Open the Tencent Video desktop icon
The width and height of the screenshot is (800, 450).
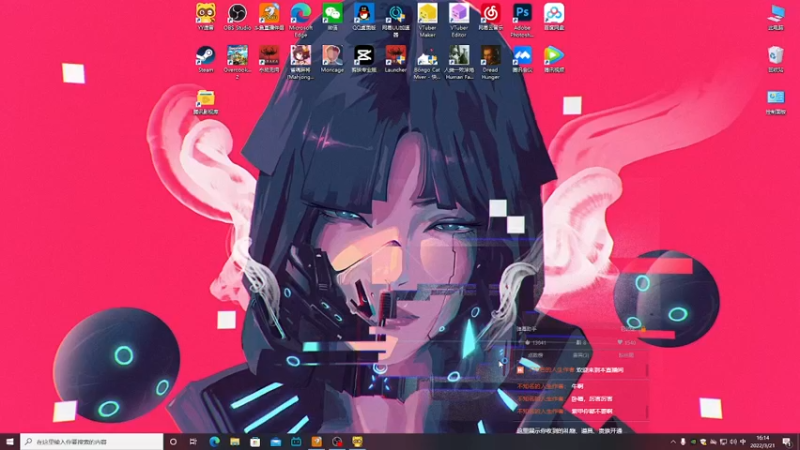tap(554, 59)
